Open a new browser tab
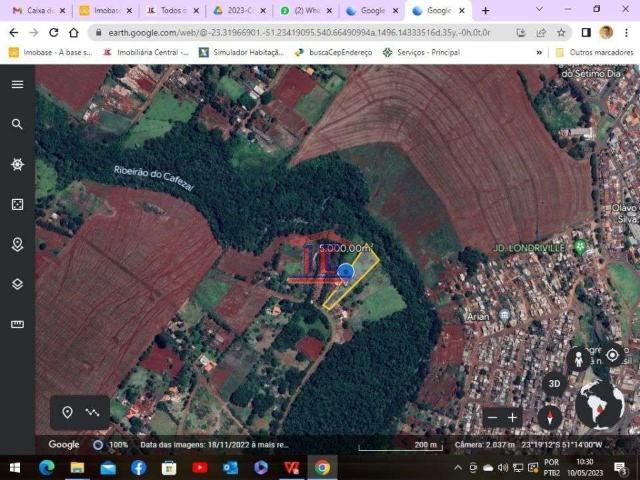Screen dimensions: 640x480 click(x=485, y=11)
